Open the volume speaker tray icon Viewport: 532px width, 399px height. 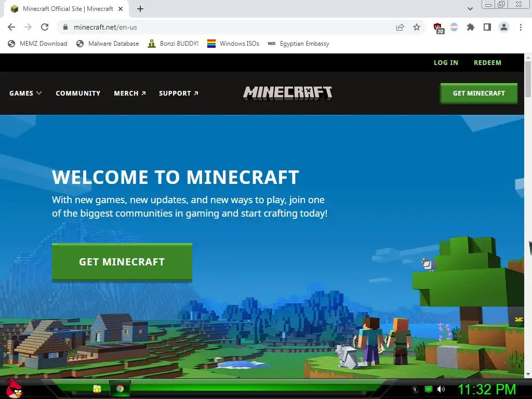click(441, 389)
